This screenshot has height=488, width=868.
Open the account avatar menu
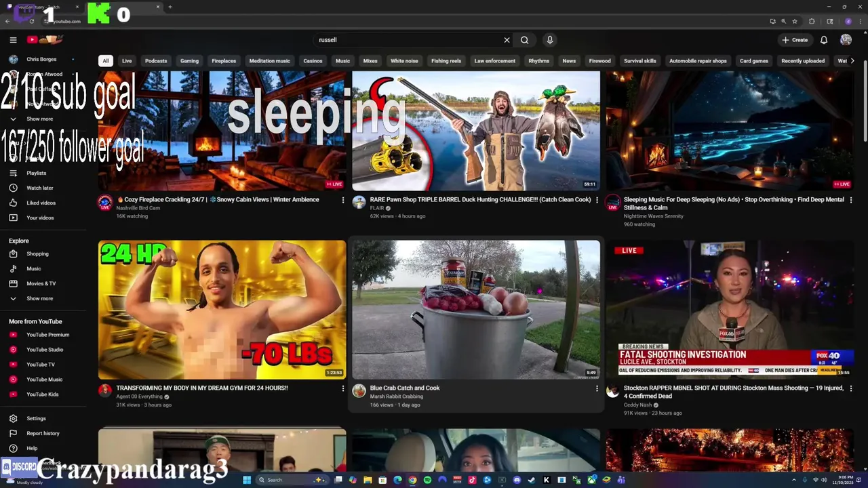846,40
